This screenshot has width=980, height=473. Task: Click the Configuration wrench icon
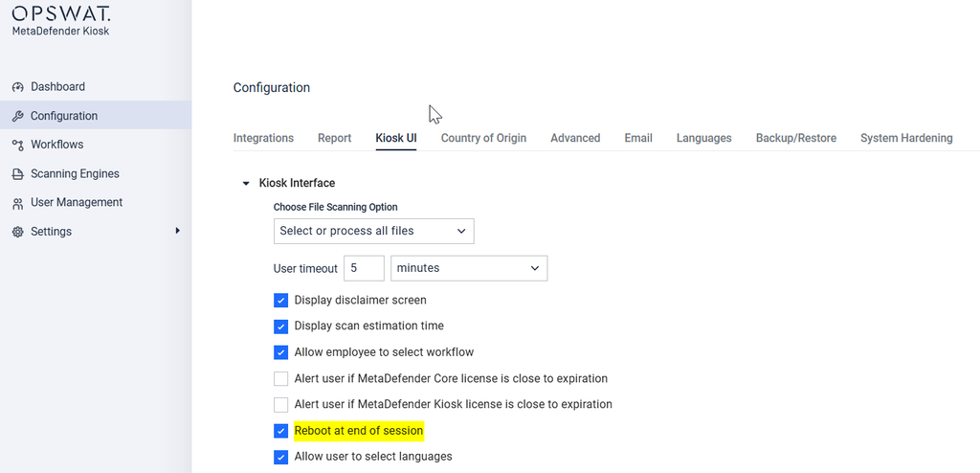click(x=18, y=116)
